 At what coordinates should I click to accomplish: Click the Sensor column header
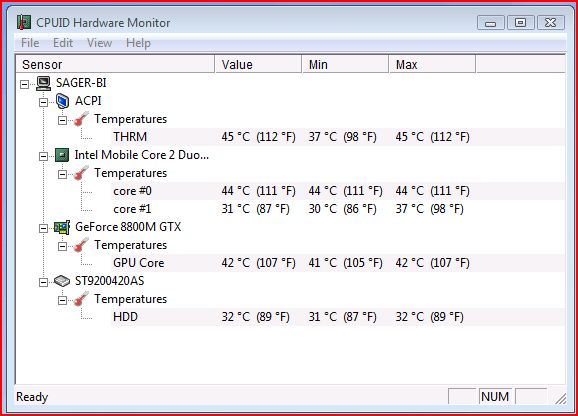coord(115,64)
